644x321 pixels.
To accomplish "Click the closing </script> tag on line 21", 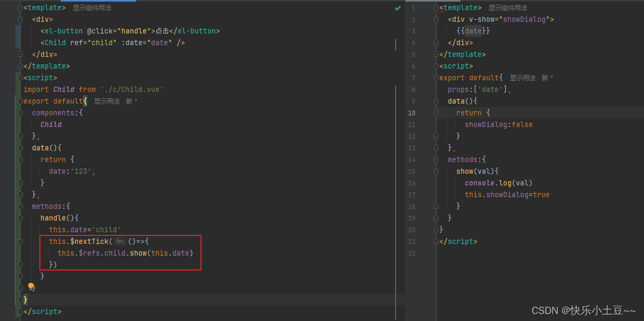I will (x=458, y=241).
